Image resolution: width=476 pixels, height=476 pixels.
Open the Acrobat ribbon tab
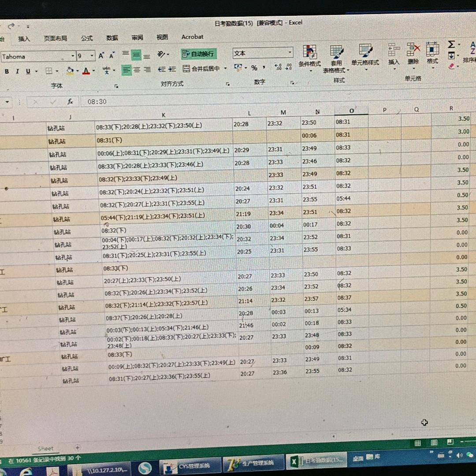pyautogui.click(x=192, y=37)
